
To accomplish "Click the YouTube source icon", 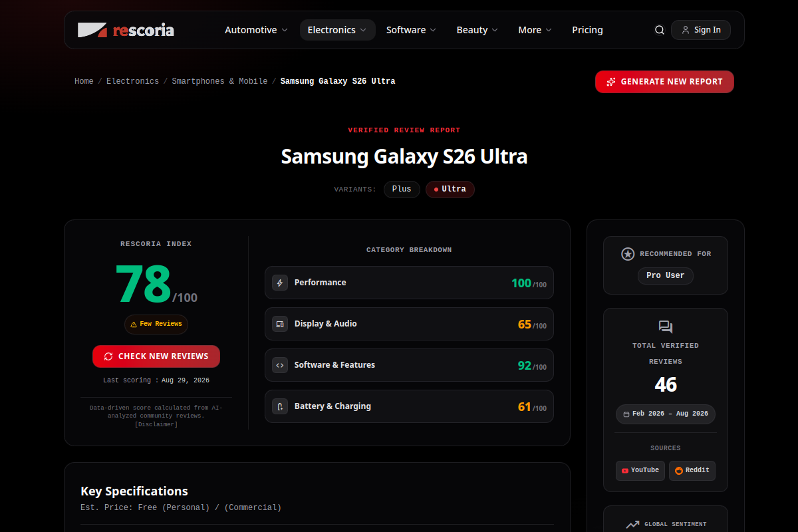I will pos(625,470).
